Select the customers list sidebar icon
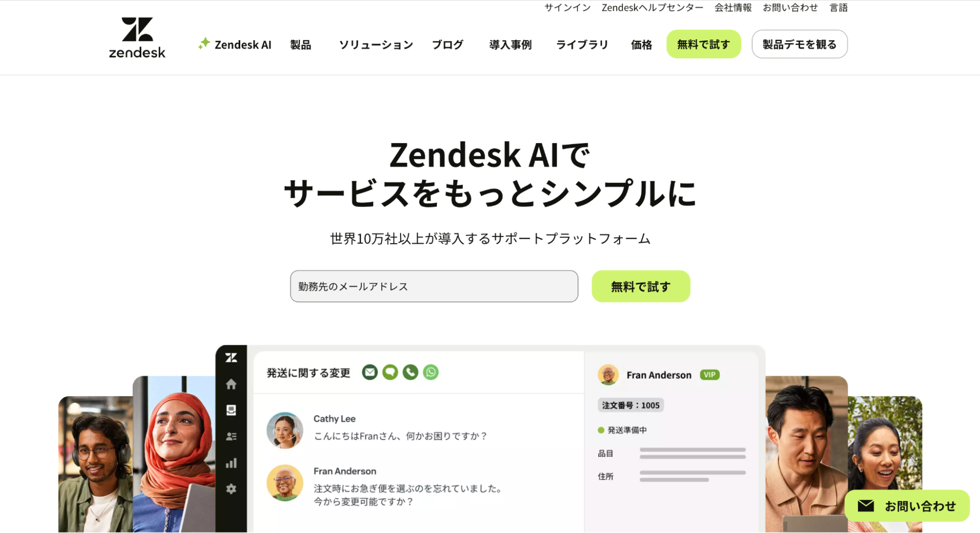The height and width of the screenshot is (533, 980). tap(231, 436)
